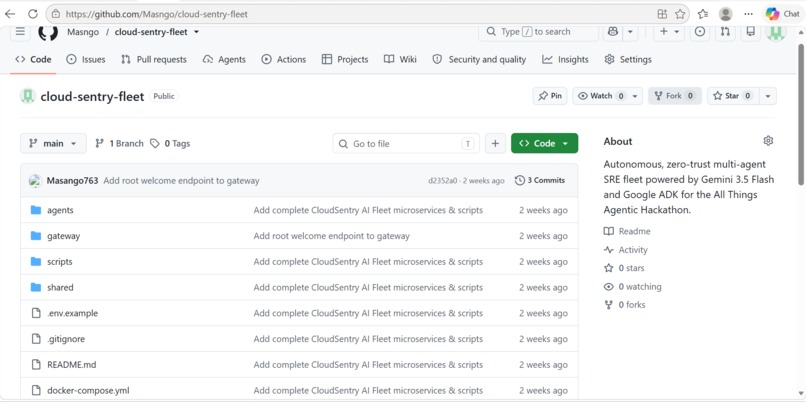This screenshot has height=402, width=806.
Task: Add file using the plus button
Action: [x=495, y=143]
